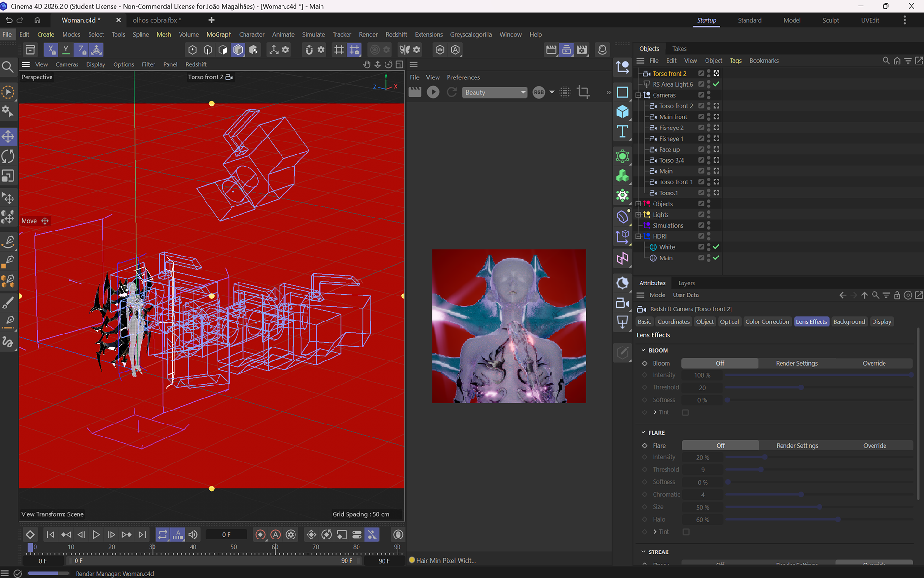
Task: Open the Greyscalegorilla menu
Action: coord(471,34)
